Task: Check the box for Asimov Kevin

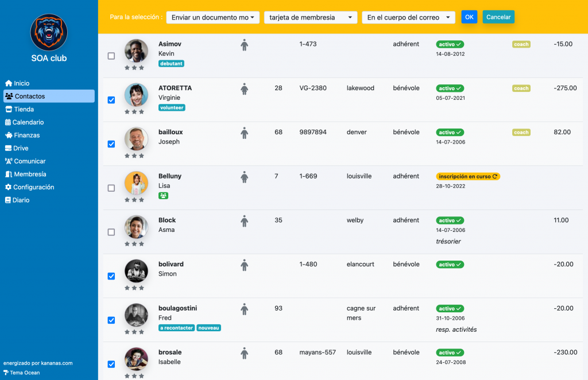Action: (x=111, y=56)
